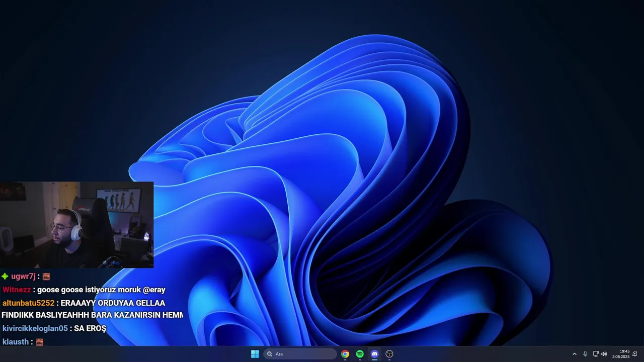The height and width of the screenshot is (362, 644).
Task: Open the notifications bell icon
Action: 635,354
